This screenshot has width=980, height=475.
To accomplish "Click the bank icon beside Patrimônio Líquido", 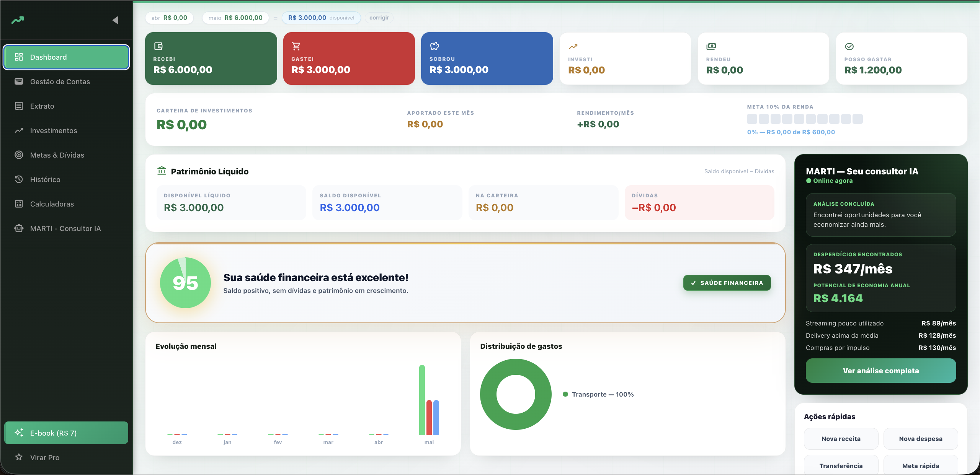I will click(162, 171).
